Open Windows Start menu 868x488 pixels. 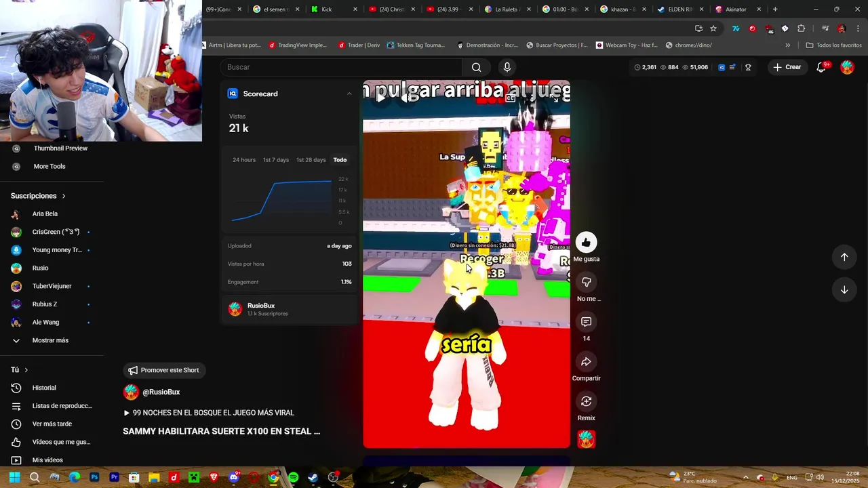(14, 477)
